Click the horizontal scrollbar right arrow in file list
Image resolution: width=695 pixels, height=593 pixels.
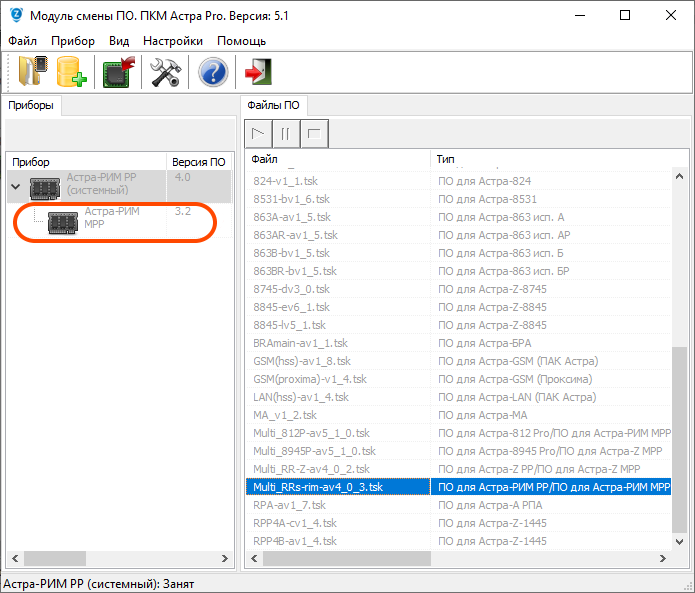[x=663, y=558]
